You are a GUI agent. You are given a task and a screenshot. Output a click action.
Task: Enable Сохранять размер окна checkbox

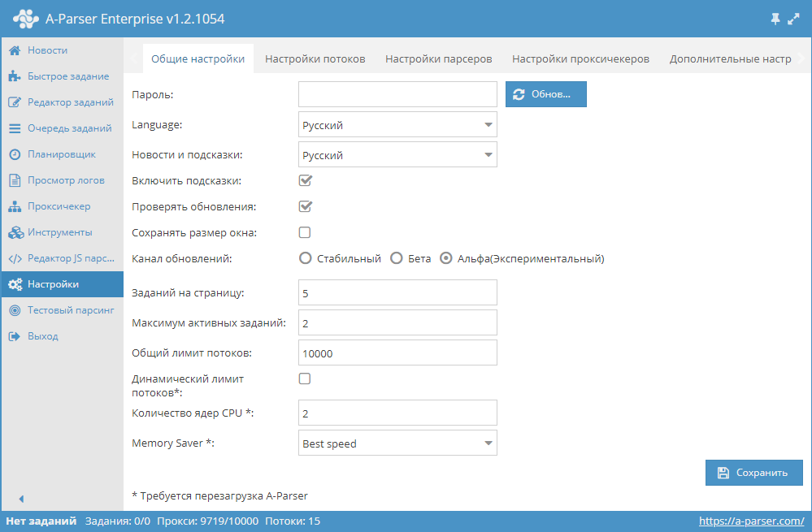pos(305,232)
